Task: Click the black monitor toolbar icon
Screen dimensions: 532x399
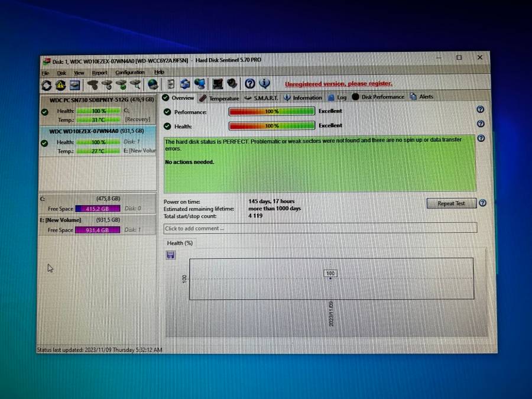Action: (x=218, y=84)
